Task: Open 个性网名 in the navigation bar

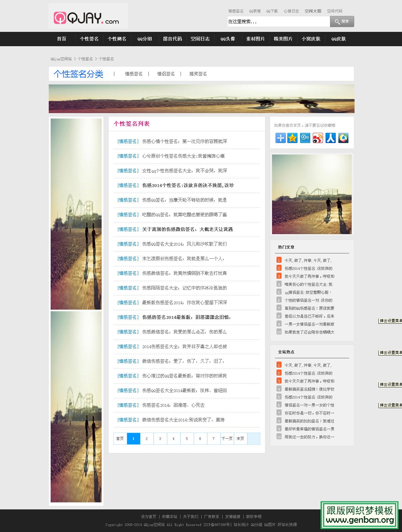Action: coord(117,39)
